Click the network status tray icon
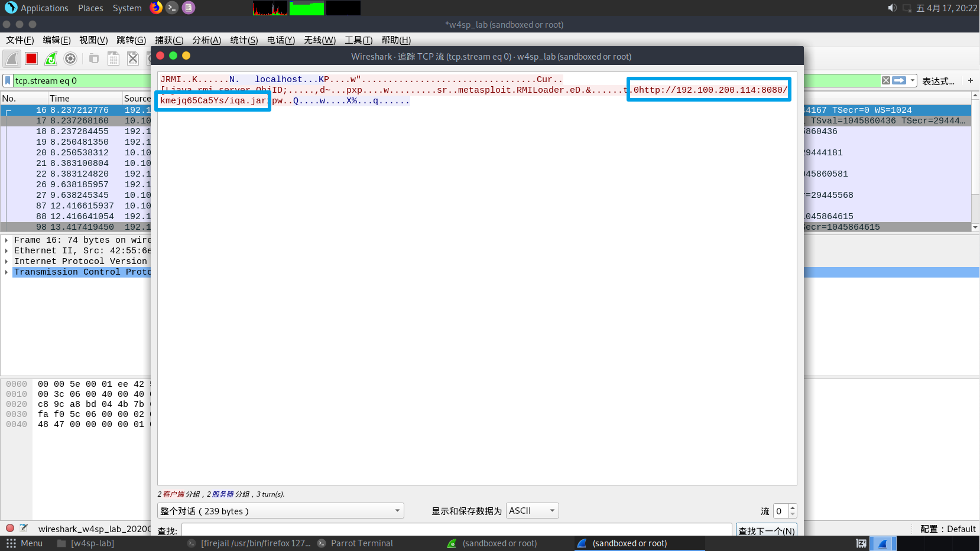980x551 pixels. click(x=907, y=8)
